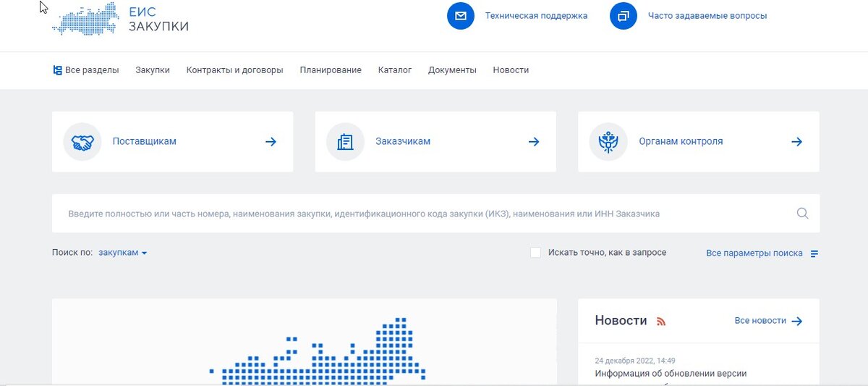
Task: Open Часто задаваемые вопросы link
Action: 707,16
